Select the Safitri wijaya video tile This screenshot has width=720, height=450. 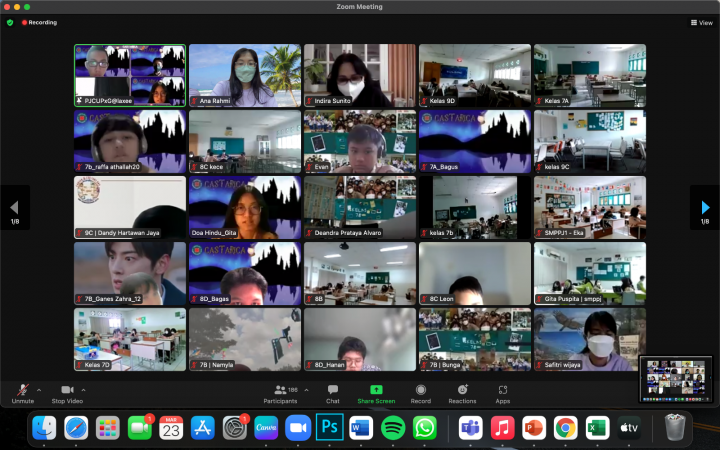(x=589, y=338)
